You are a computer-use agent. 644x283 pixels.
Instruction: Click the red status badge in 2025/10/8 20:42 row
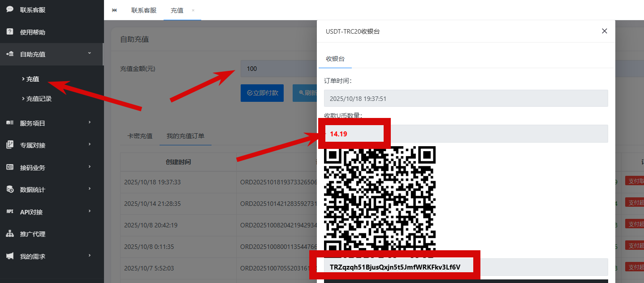[x=635, y=224]
